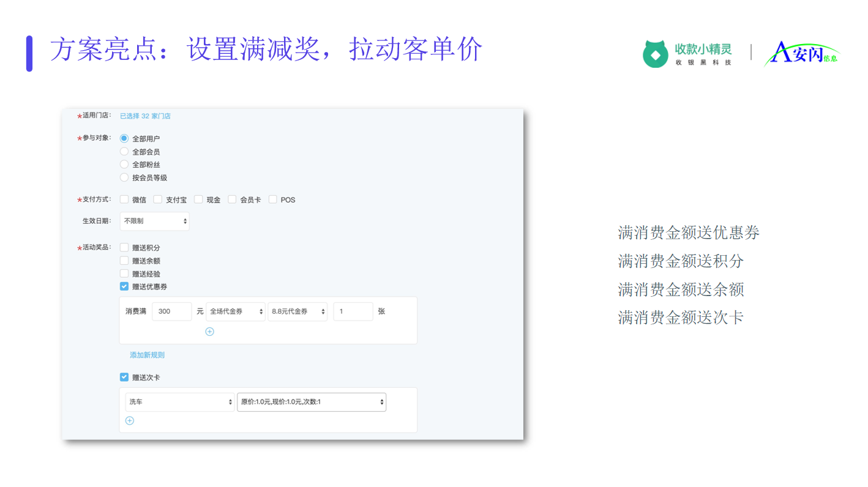Tick the POS payment checkbox
Image resolution: width=868 pixels, height=487 pixels.
coord(272,199)
